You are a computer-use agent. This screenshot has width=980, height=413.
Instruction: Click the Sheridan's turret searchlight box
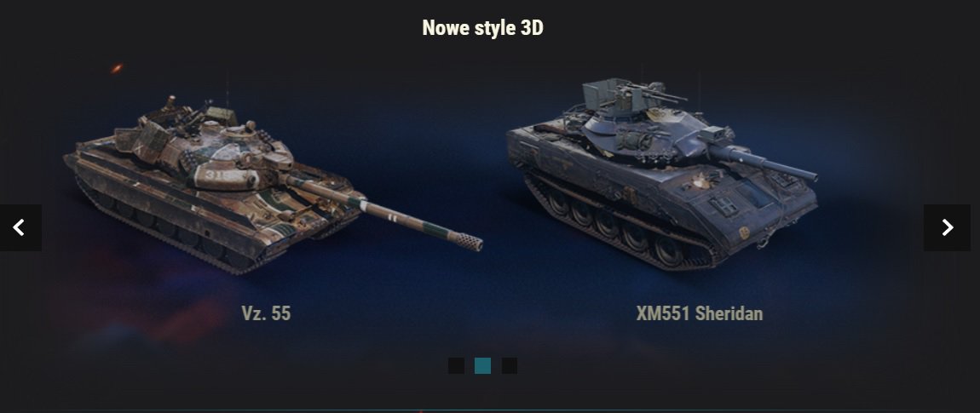point(711,135)
